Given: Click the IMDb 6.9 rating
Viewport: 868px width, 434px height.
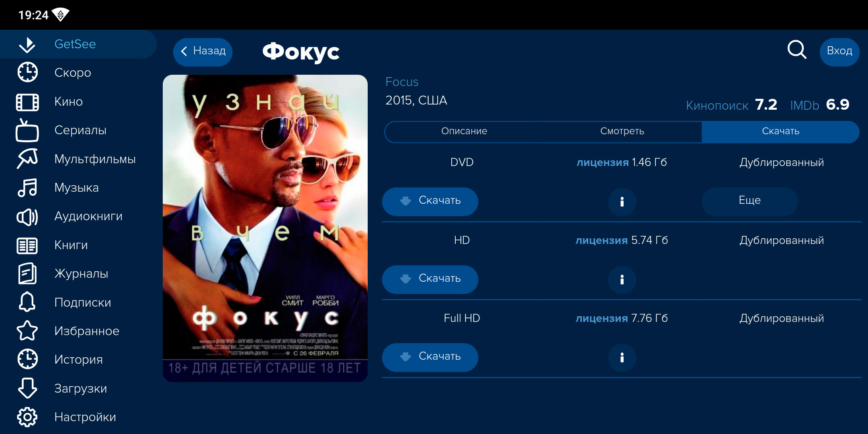Looking at the screenshot, I should pyautogui.click(x=820, y=105).
